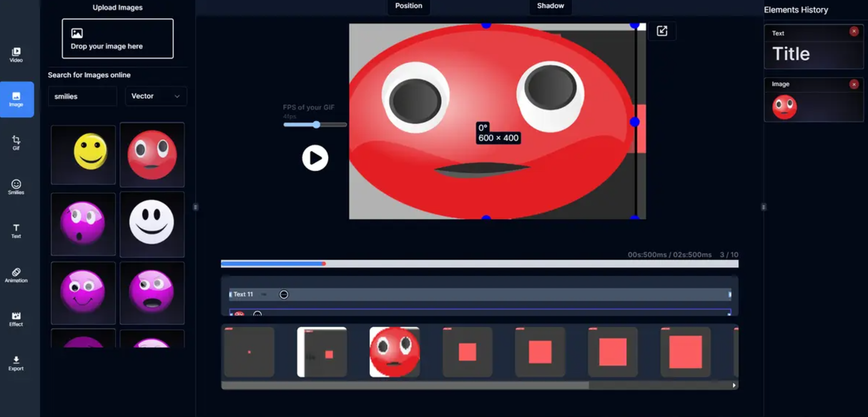This screenshot has height=417, width=868.
Task: Click the Export icon in the sidebar
Action: (16, 363)
